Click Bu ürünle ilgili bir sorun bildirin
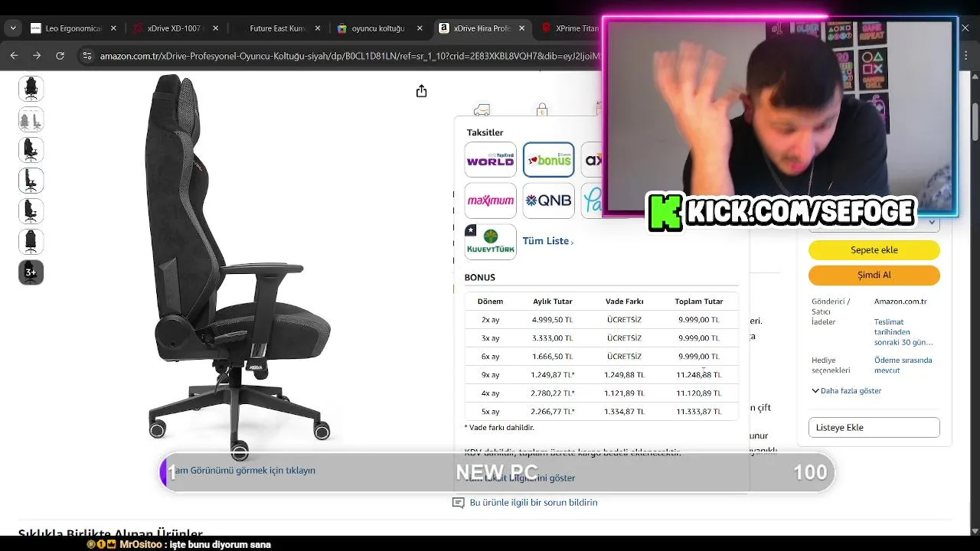Image resolution: width=980 pixels, height=551 pixels. [x=533, y=503]
